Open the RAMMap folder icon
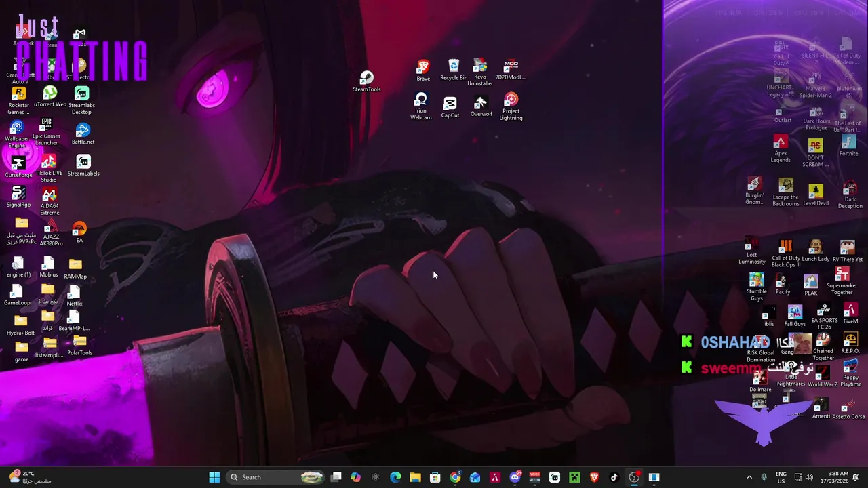The height and width of the screenshot is (488, 868). (x=75, y=268)
